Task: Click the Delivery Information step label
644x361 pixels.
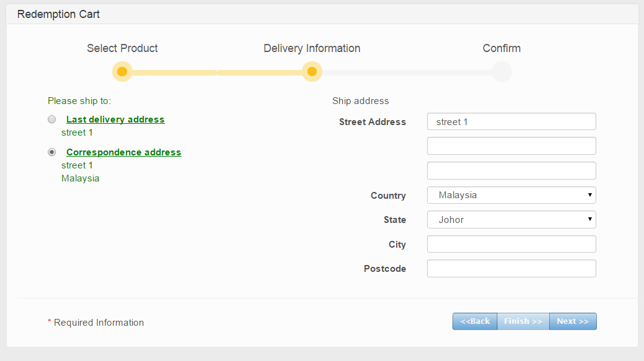Action: pyautogui.click(x=312, y=48)
